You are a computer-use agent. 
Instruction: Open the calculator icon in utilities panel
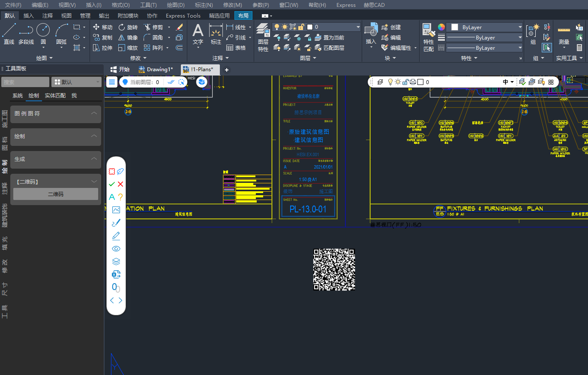click(x=579, y=48)
